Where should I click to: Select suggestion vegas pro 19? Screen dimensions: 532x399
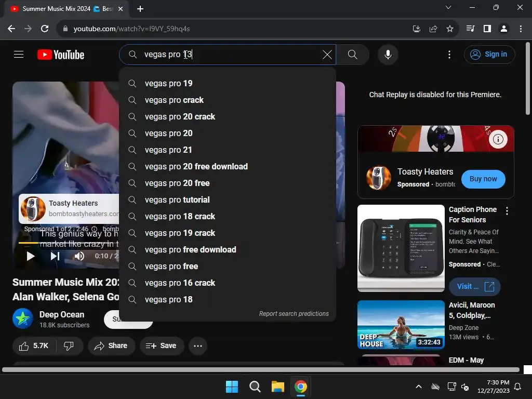[228, 84]
